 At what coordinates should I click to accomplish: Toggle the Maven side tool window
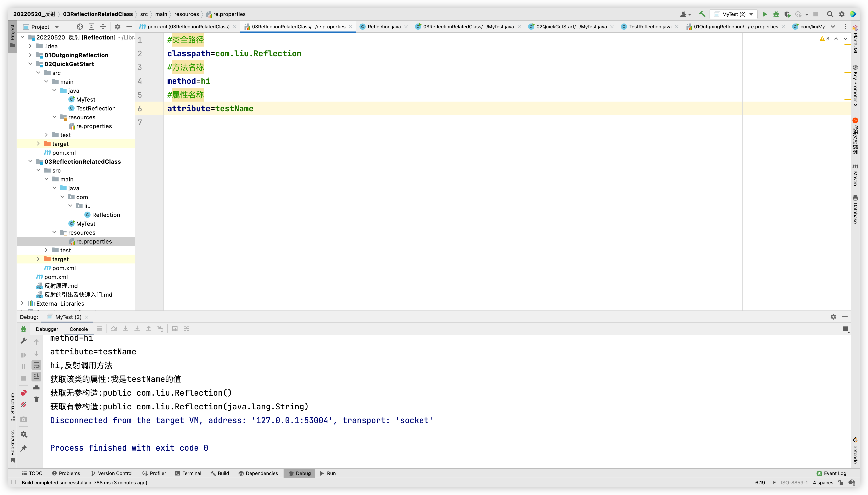[855, 175]
